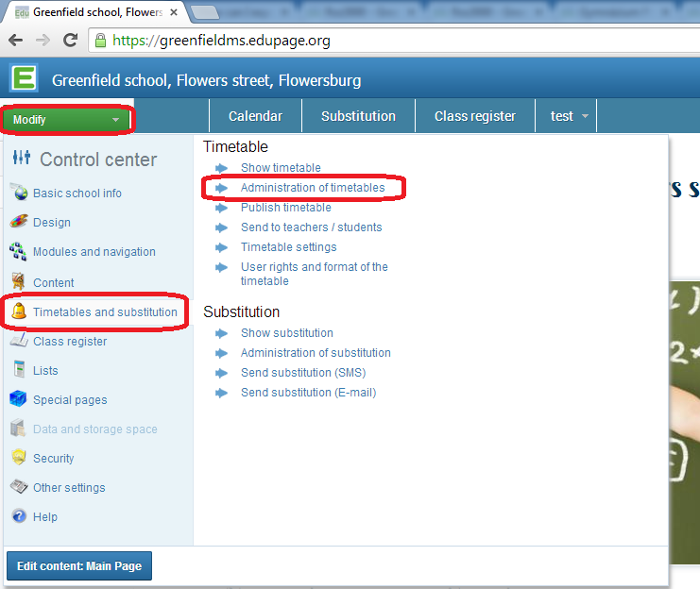Click the Design palette icon
This screenshot has height=589, width=700.
pos(19,222)
